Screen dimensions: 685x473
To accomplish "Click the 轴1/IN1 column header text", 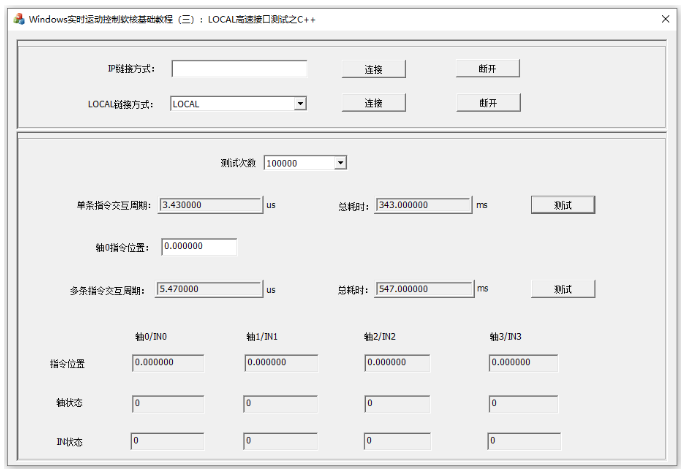I will pyautogui.click(x=262, y=337).
